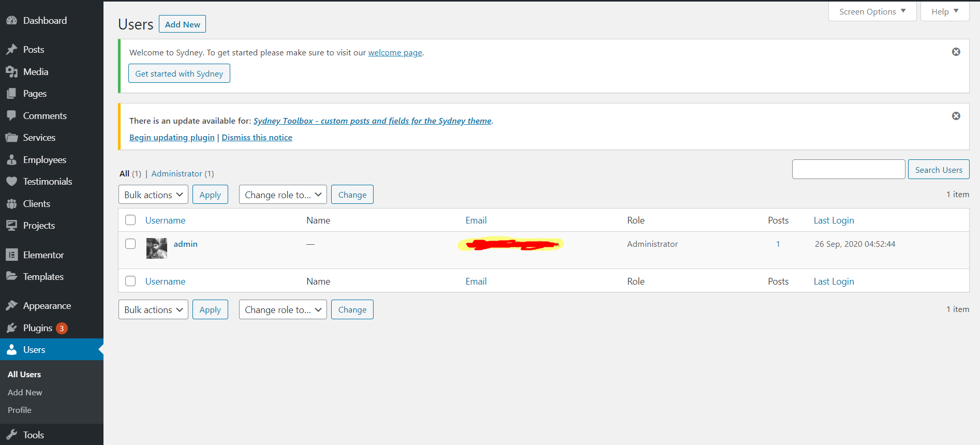Screen dimensions: 980x445
Task: Click Begin updating plugin link
Action: click(172, 137)
